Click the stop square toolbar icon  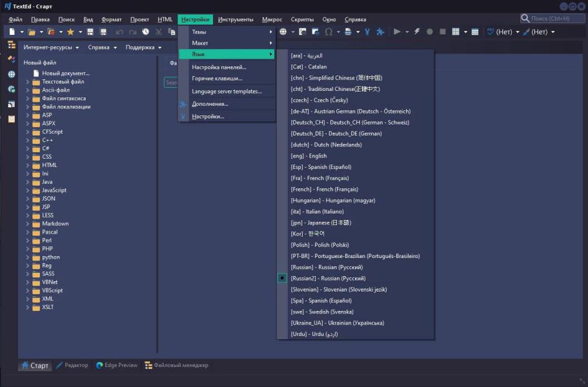point(443,32)
